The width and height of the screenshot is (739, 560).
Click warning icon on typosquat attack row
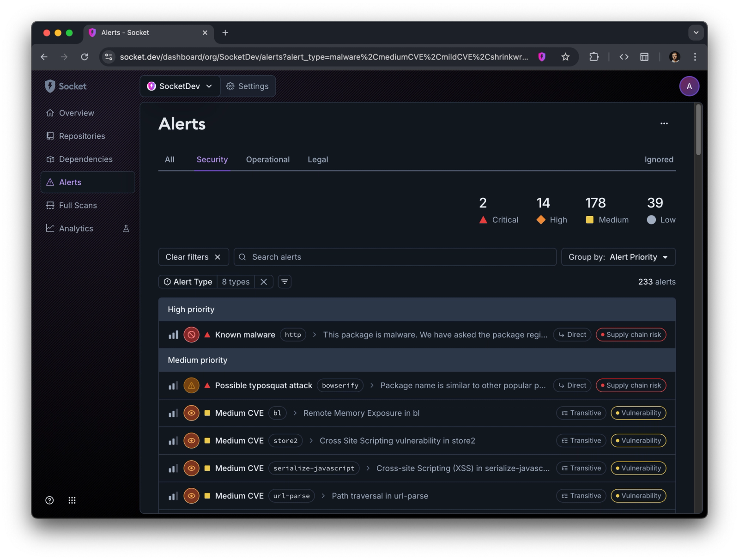[191, 385]
